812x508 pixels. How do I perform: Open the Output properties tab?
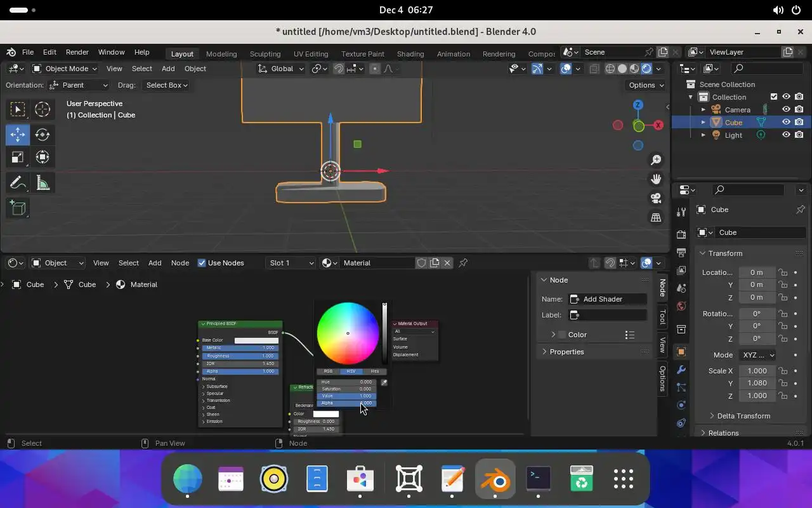[681, 252]
